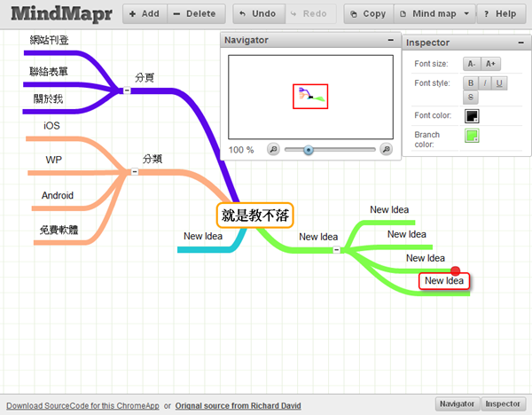Select the selected red-bordered New Idea node
The height and width of the screenshot is (415, 532).
click(444, 281)
